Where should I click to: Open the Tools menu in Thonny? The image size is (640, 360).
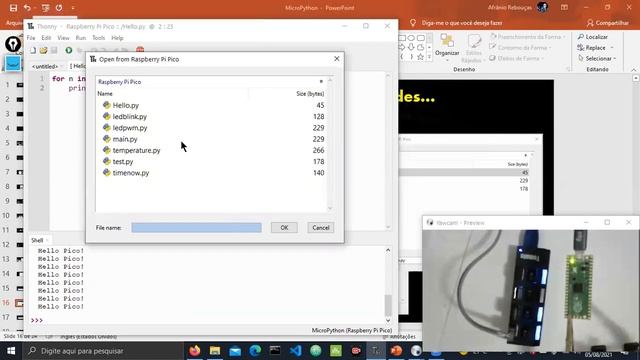click(x=98, y=38)
